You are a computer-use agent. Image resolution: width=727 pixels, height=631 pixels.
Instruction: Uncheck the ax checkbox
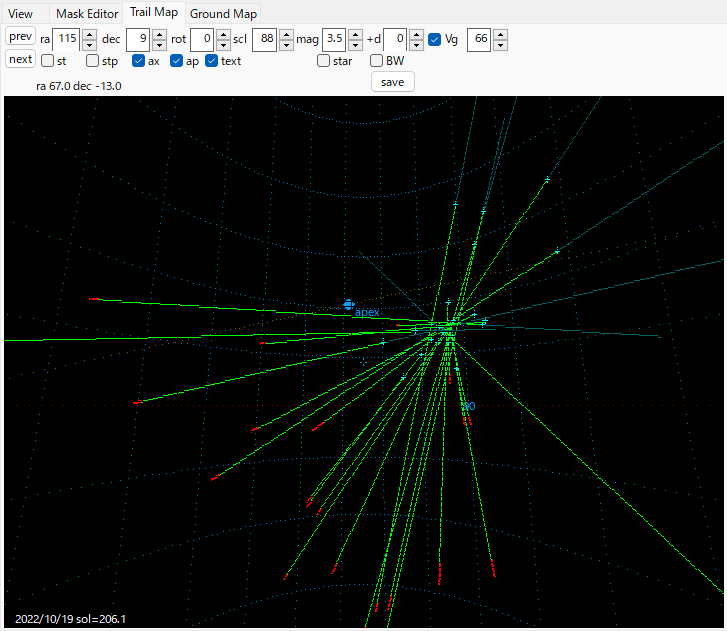(139, 61)
